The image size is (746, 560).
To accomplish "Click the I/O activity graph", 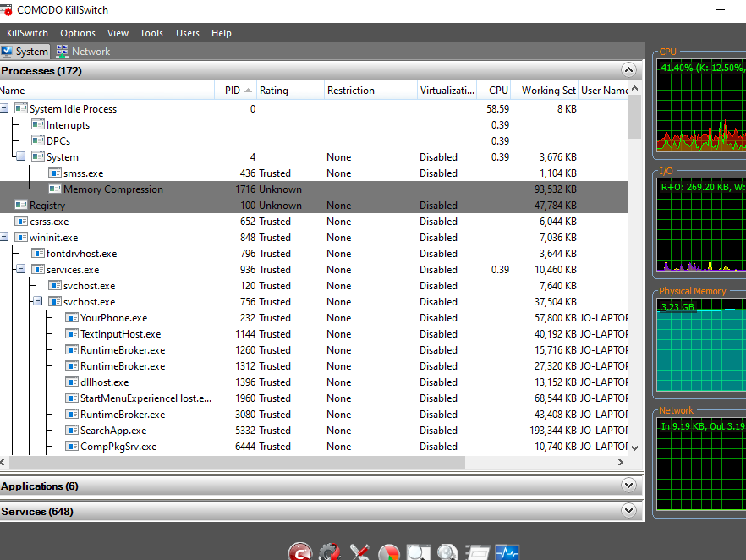I will coord(701,224).
